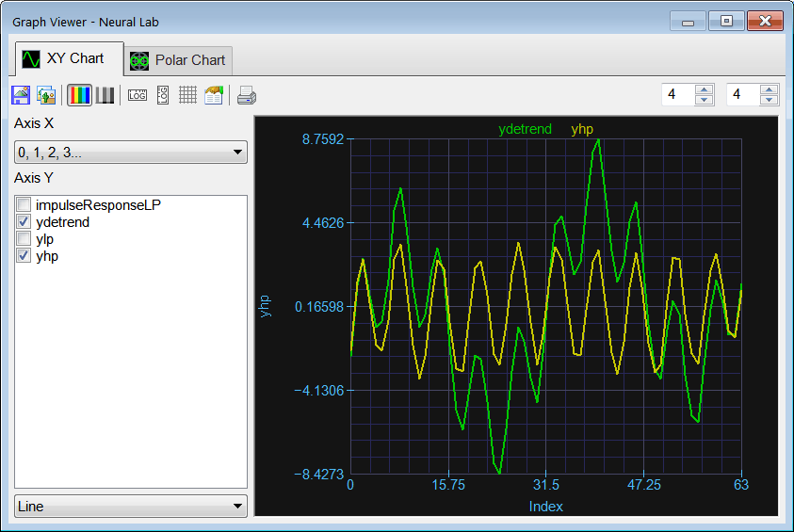This screenshot has width=794, height=532.
Task: Switch to the Polar Chart tab
Action: [178, 60]
